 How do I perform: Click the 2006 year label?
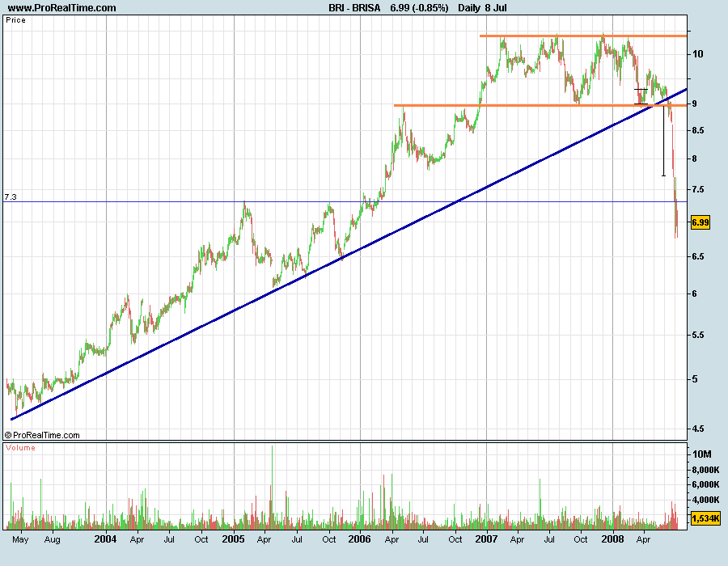click(360, 539)
